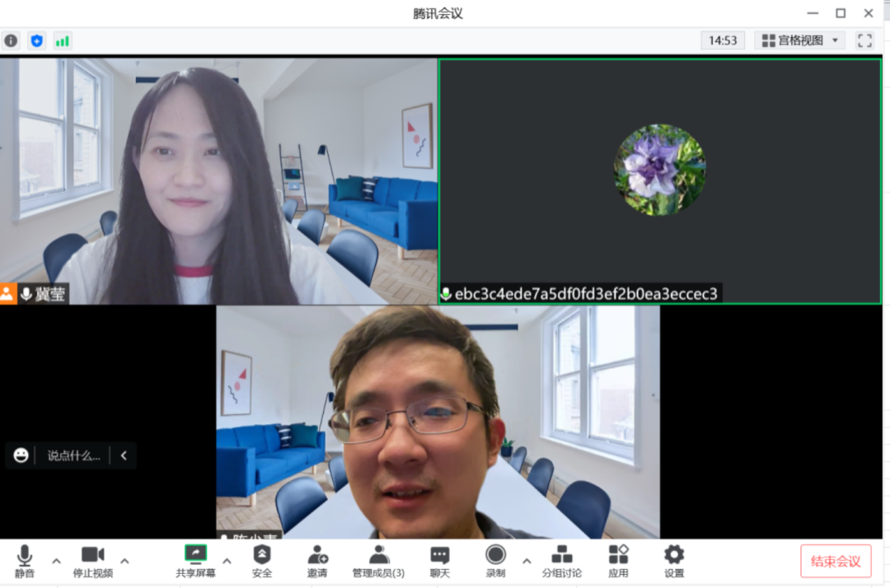Screen dimensions: 890x588
Task: Turn off camera via 停止视频
Action: click(x=92, y=561)
